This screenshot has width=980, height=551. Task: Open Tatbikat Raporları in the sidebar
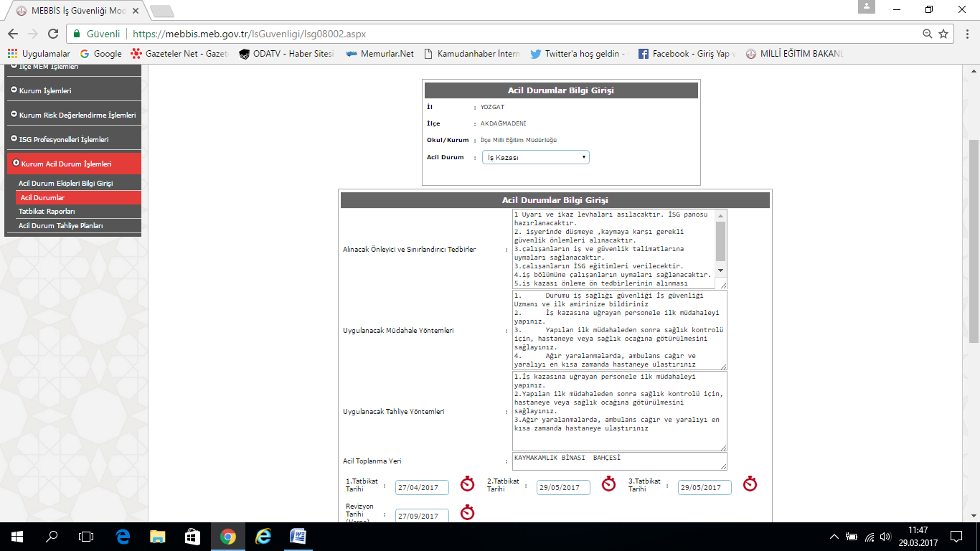[x=47, y=212]
